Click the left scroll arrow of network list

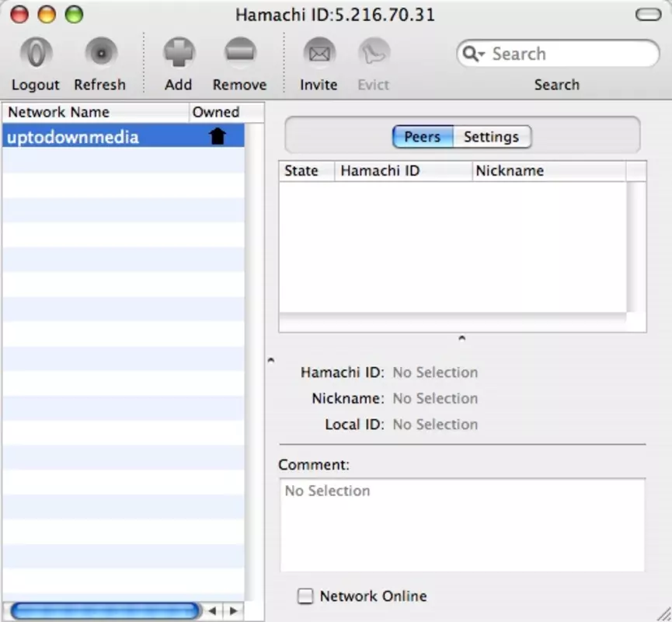point(212,610)
